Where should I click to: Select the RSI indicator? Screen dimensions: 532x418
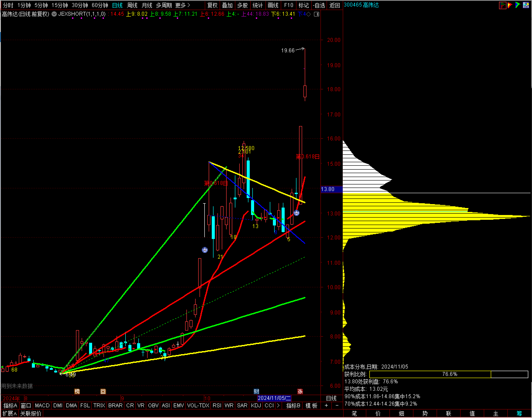(x=217, y=406)
